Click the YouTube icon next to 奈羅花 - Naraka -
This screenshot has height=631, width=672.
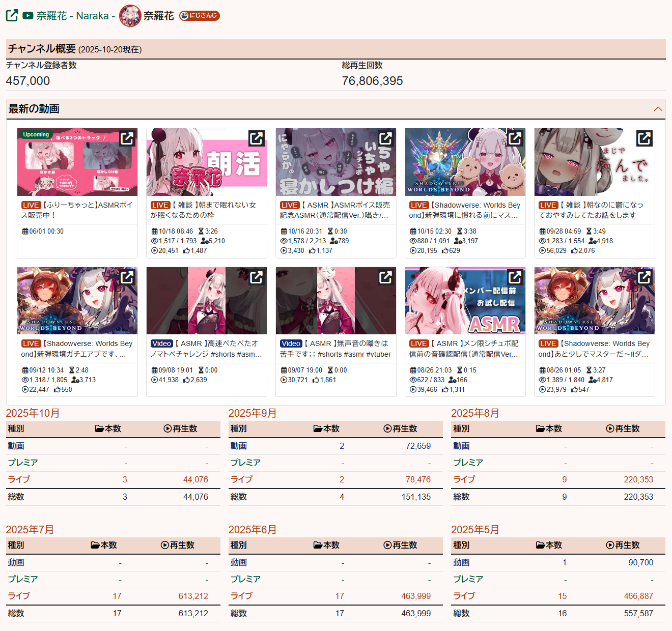click(x=28, y=16)
